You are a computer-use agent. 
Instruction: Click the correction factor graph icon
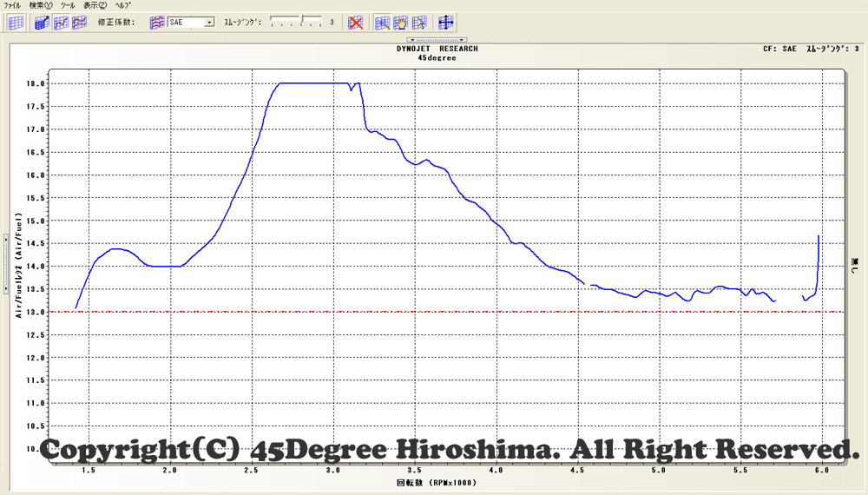[158, 23]
